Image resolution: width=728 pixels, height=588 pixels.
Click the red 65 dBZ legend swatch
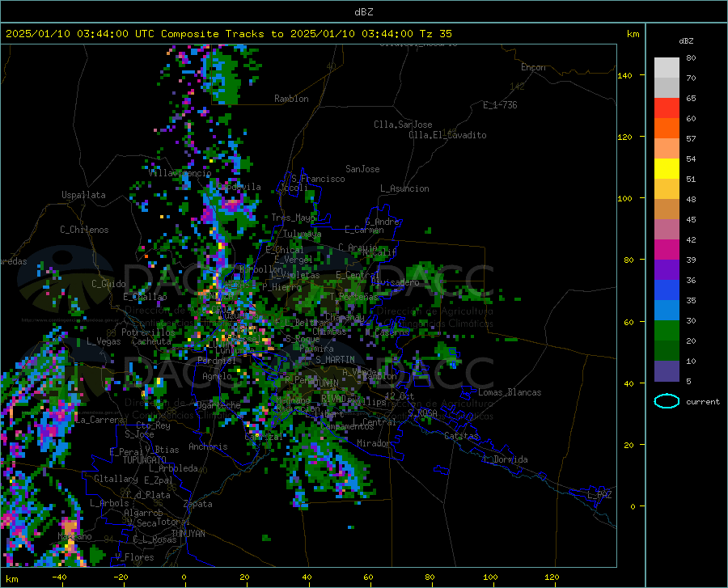click(x=667, y=108)
